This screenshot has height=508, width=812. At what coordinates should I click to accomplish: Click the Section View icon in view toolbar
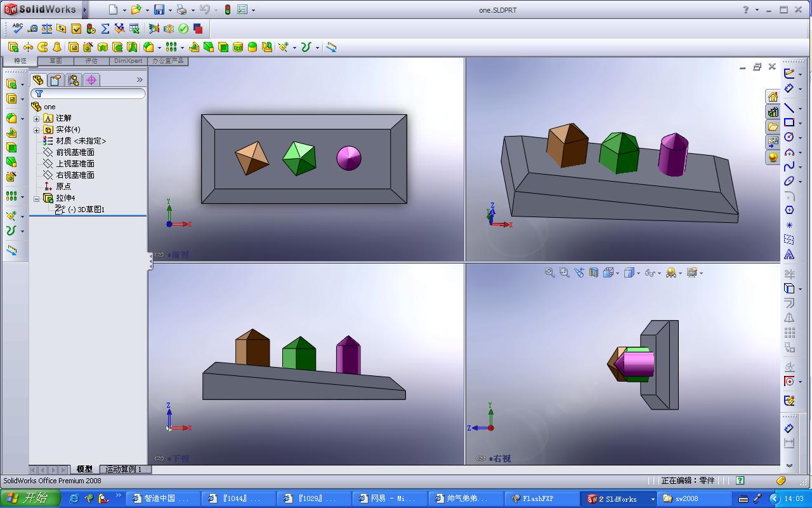(x=594, y=272)
